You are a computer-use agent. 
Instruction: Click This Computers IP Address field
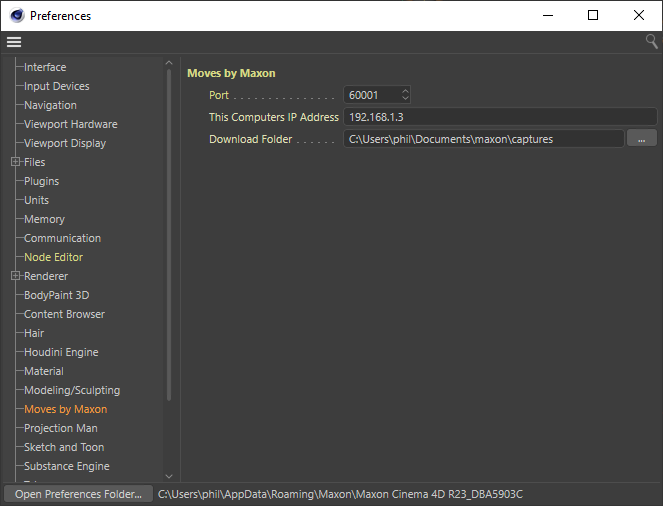click(x=498, y=117)
